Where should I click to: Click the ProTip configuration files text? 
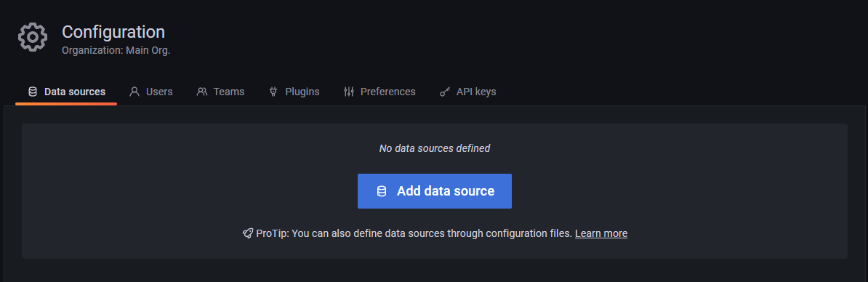414,233
